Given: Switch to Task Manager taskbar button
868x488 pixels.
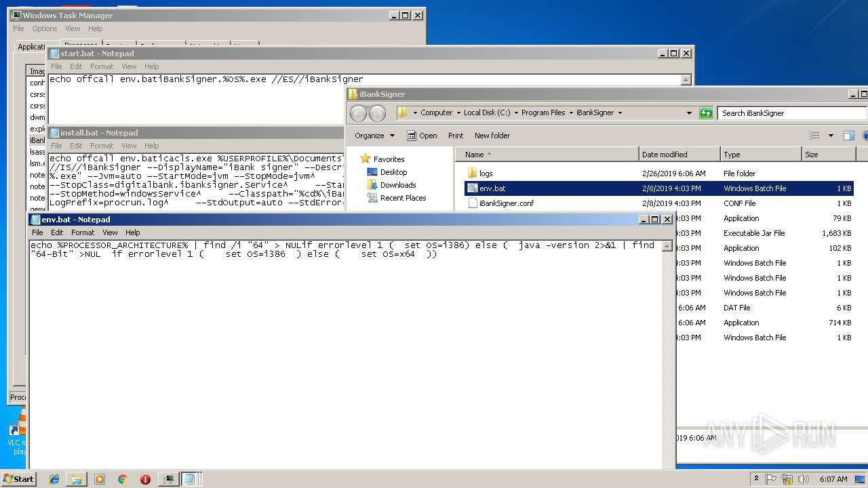Looking at the screenshot, I should [167, 479].
